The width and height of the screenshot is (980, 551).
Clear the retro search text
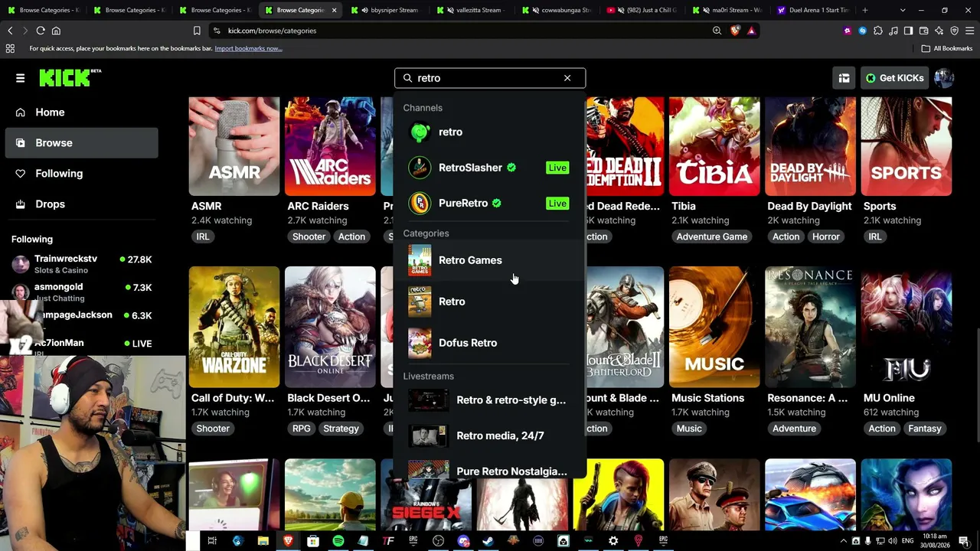567,78
